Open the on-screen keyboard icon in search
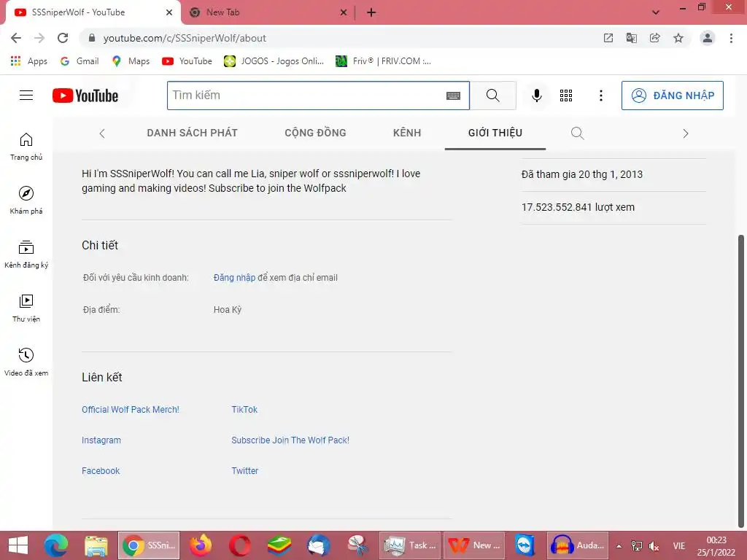Screen dimensions: 747x560 coord(453,96)
